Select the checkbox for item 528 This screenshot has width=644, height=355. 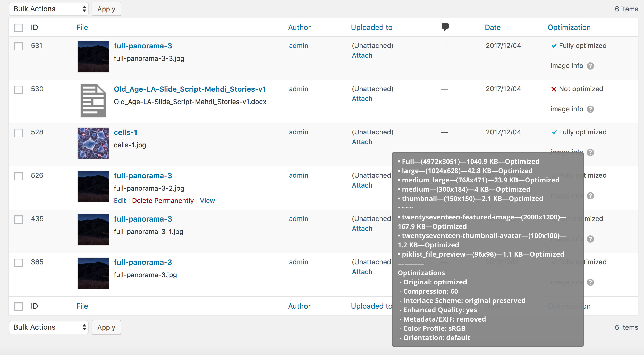pyautogui.click(x=19, y=133)
